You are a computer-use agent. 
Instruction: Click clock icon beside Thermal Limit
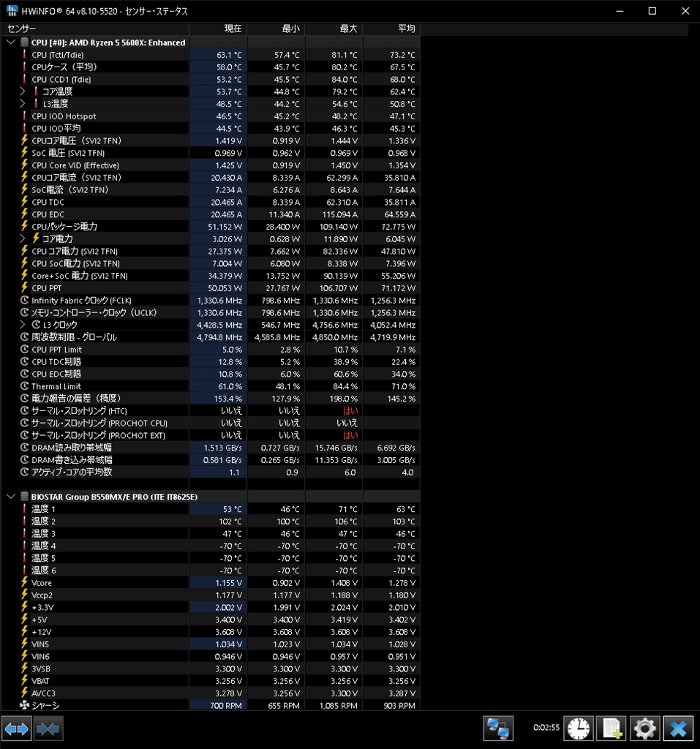(x=24, y=386)
